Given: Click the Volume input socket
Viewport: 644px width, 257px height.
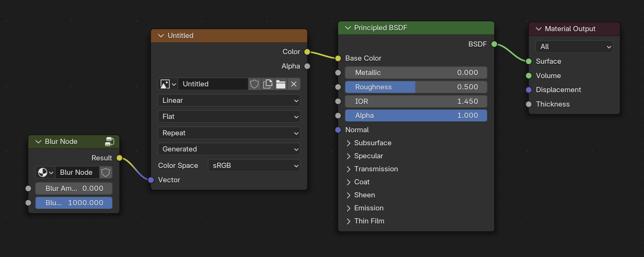Looking at the screenshot, I should tap(529, 76).
